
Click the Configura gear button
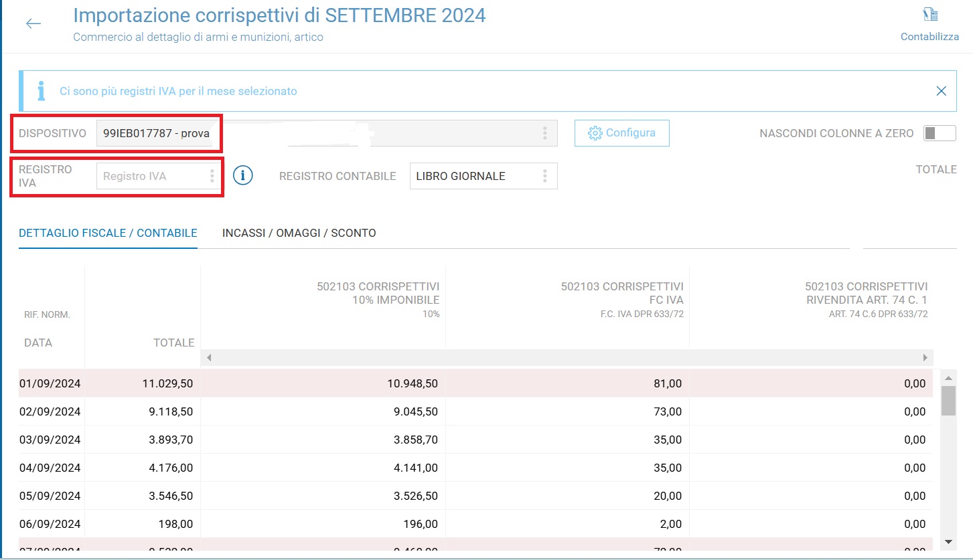621,133
